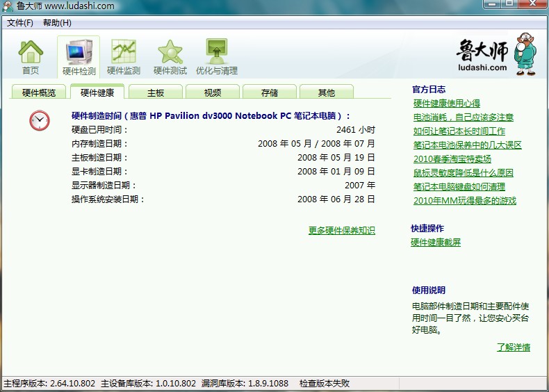Open the 硬件健康使用心得 link
The height and width of the screenshot is (392, 549).
click(x=446, y=103)
